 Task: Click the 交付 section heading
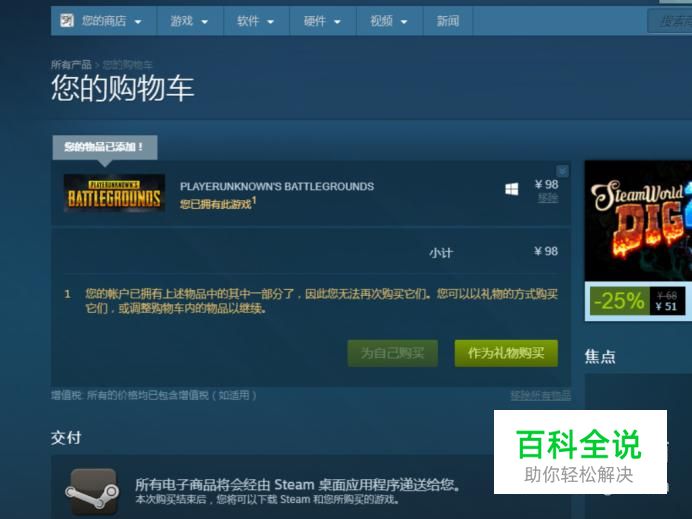66,438
